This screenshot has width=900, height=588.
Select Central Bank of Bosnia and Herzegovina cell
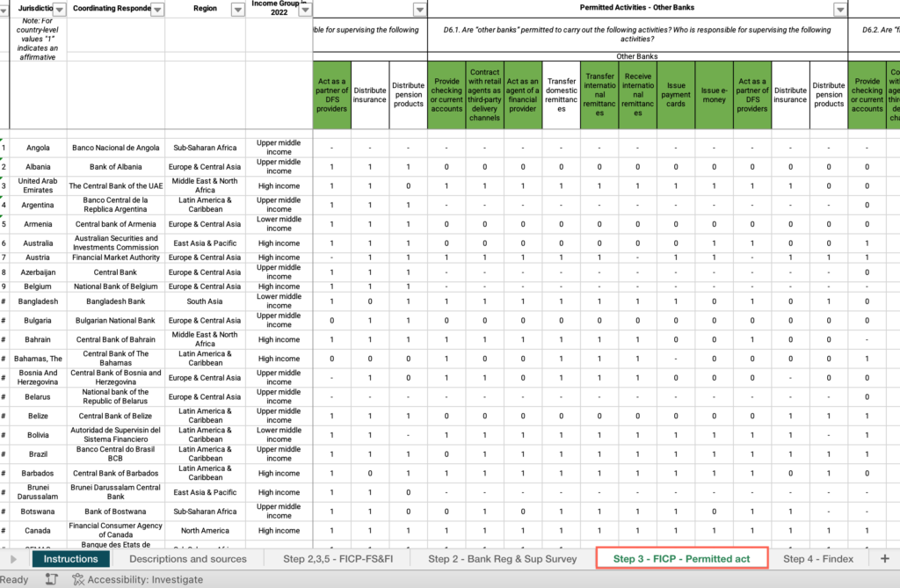coord(115,377)
